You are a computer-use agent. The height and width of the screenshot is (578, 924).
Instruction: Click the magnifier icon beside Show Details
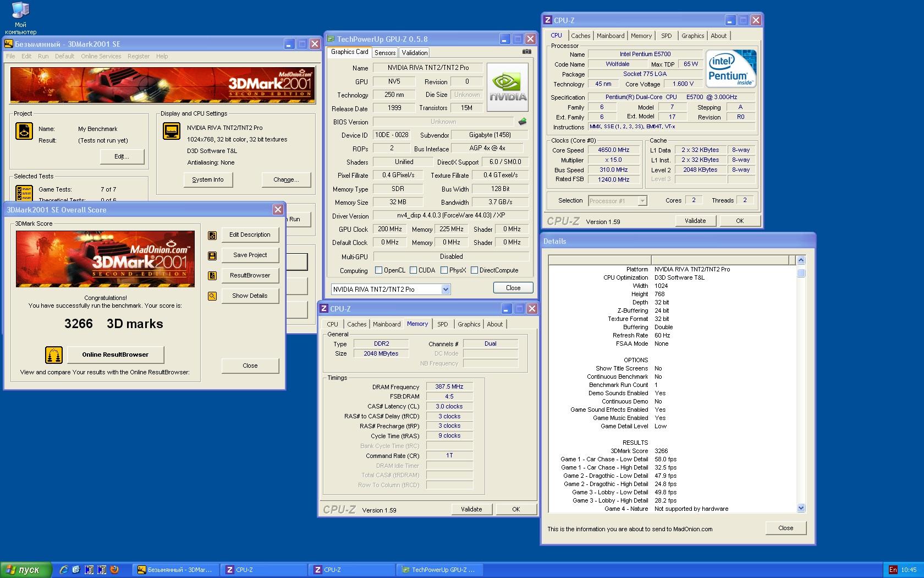point(212,296)
